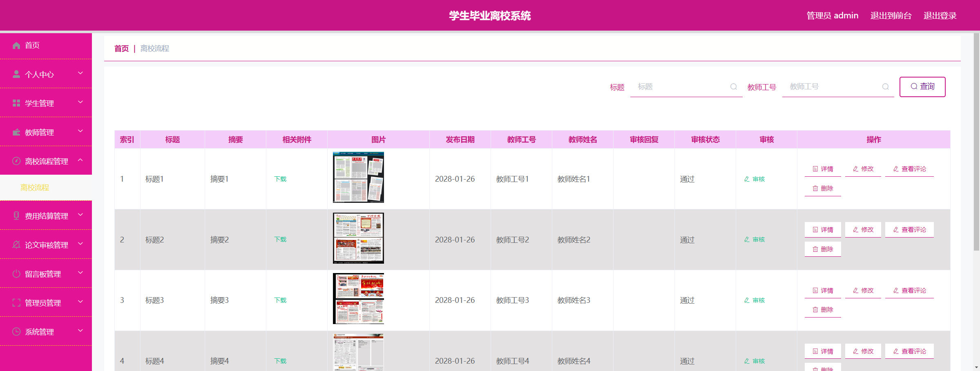Screen dimensions: 980x371
Task: Click the person icon beside 个人中心
Action: click(16, 74)
